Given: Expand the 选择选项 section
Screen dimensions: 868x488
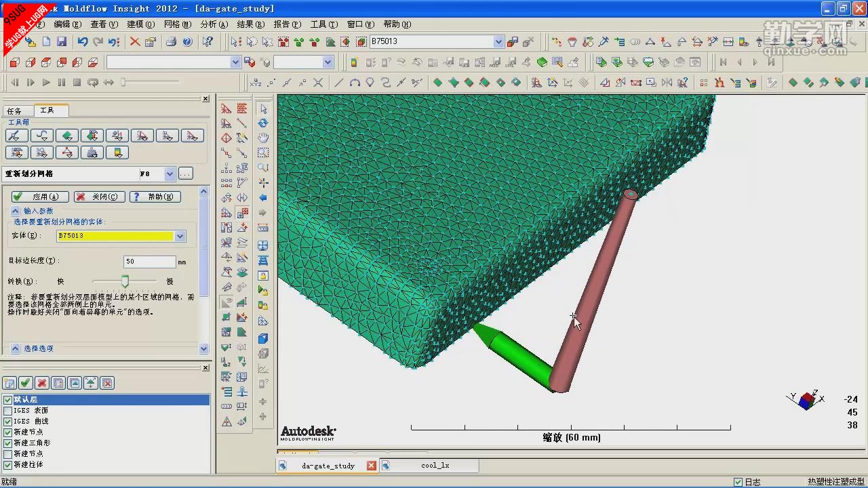Looking at the screenshot, I should tap(16, 348).
